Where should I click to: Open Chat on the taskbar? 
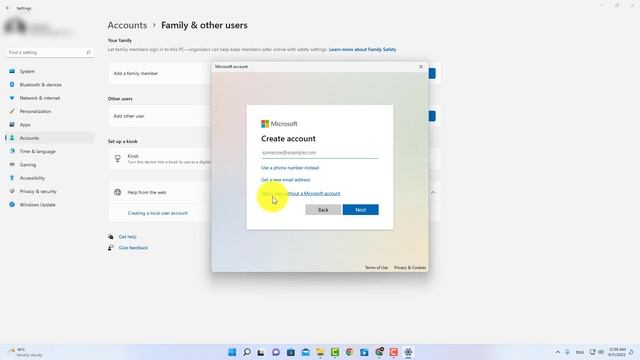(x=276, y=352)
